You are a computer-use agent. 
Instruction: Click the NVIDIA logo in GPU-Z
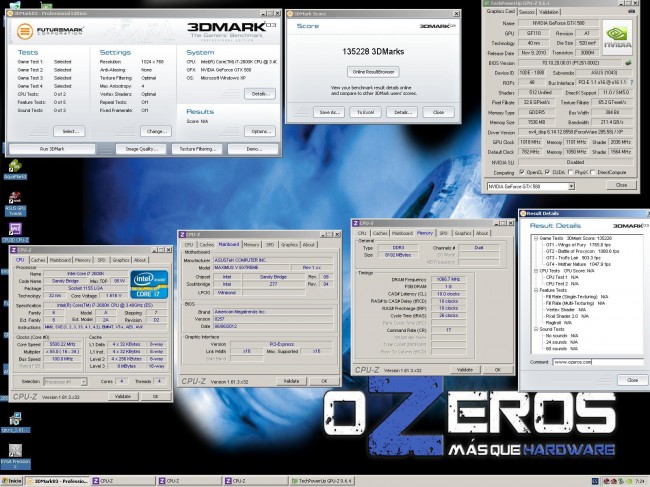[x=617, y=37]
